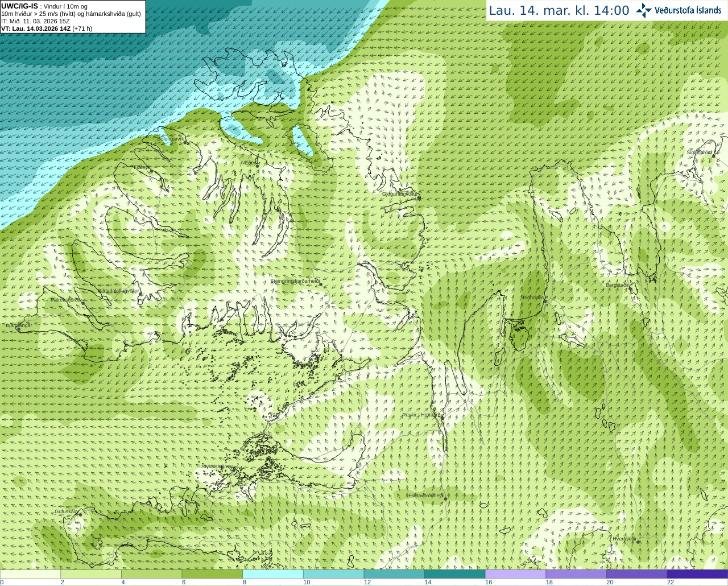The image size is (728, 586).
Task: Click the Siglufjörður station label
Action: pos(700,152)
